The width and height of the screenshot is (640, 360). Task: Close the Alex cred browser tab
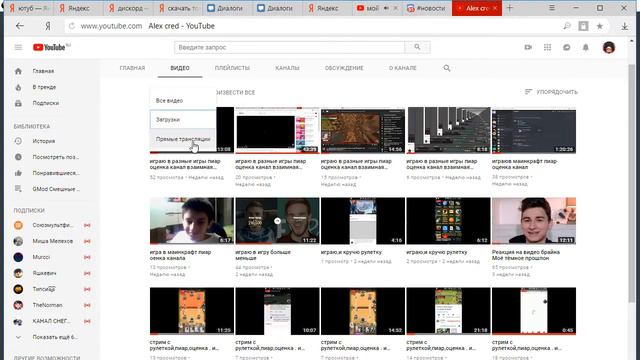tap(495, 8)
